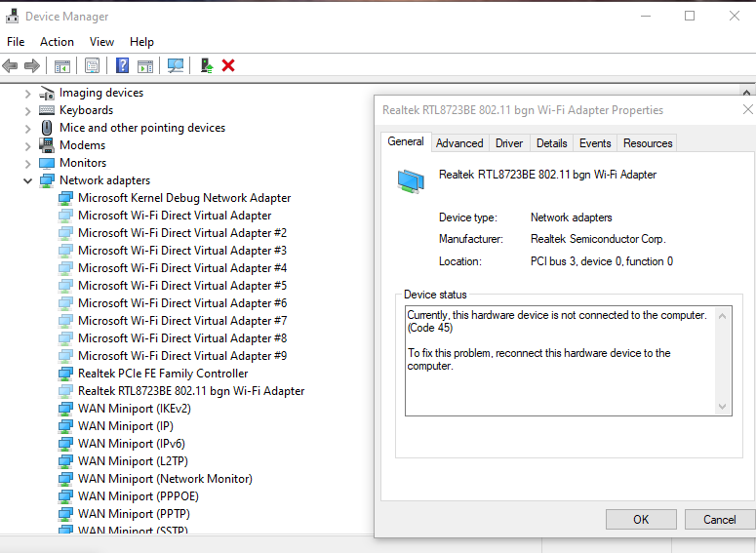756x553 pixels.
Task: Click the Update driver toolbar icon
Action: pos(207,65)
